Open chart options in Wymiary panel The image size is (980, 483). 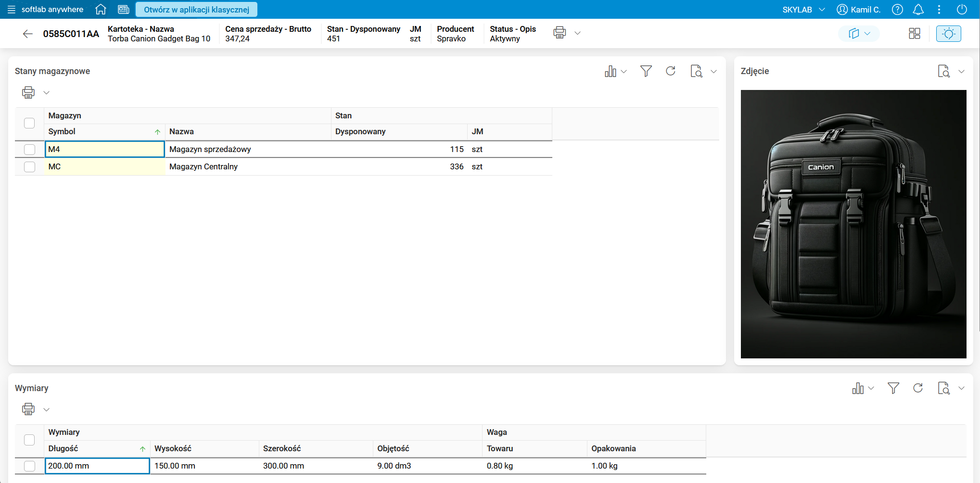[858, 388]
